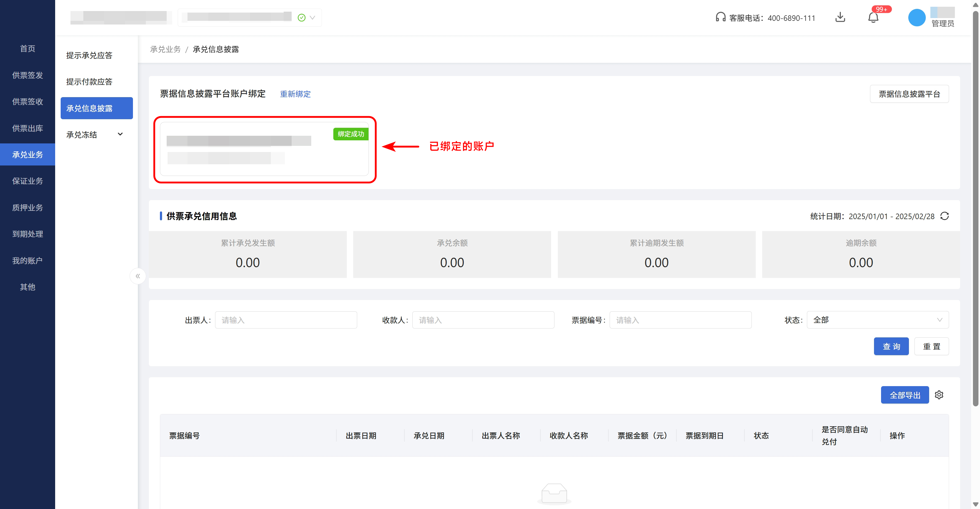Image resolution: width=980 pixels, height=509 pixels.
Task: Click the customer service headset icon
Action: (x=720, y=17)
